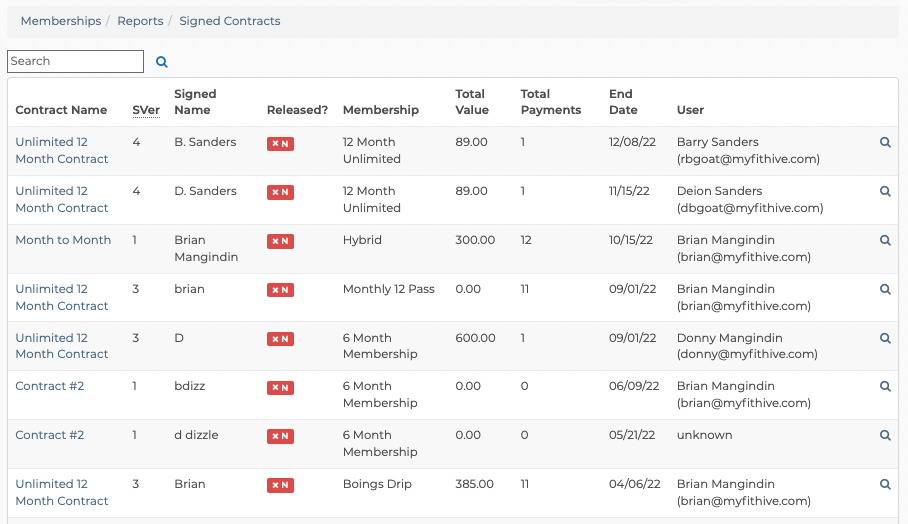Open details magnifier for Month to Month row

tap(885, 240)
